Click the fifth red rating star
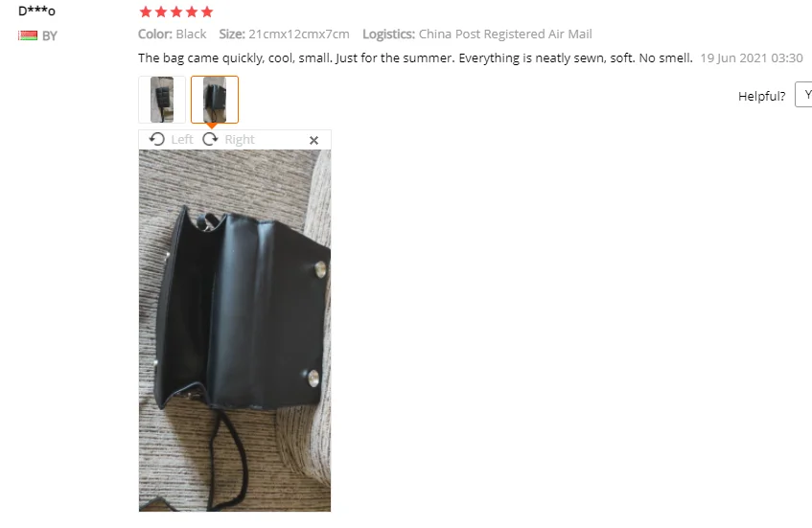Image resolution: width=812 pixels, height=528 pixels. pyautogui.click(x=207, y=11)
